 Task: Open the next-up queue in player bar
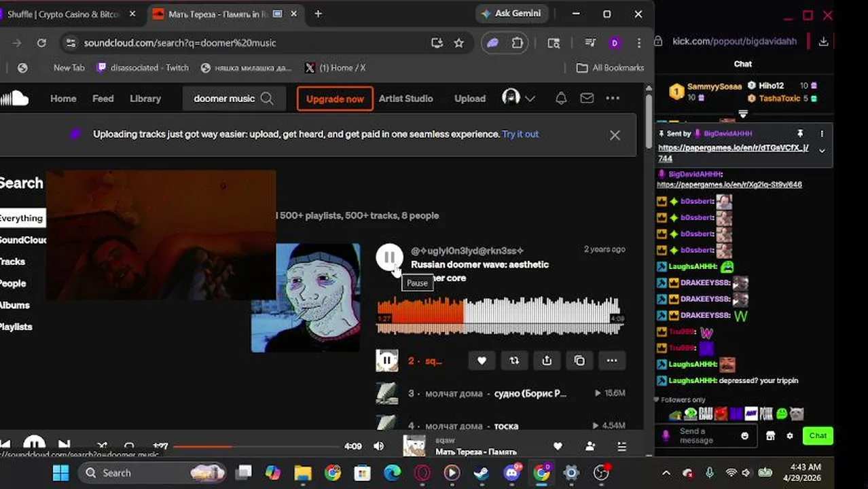[621, 446]
